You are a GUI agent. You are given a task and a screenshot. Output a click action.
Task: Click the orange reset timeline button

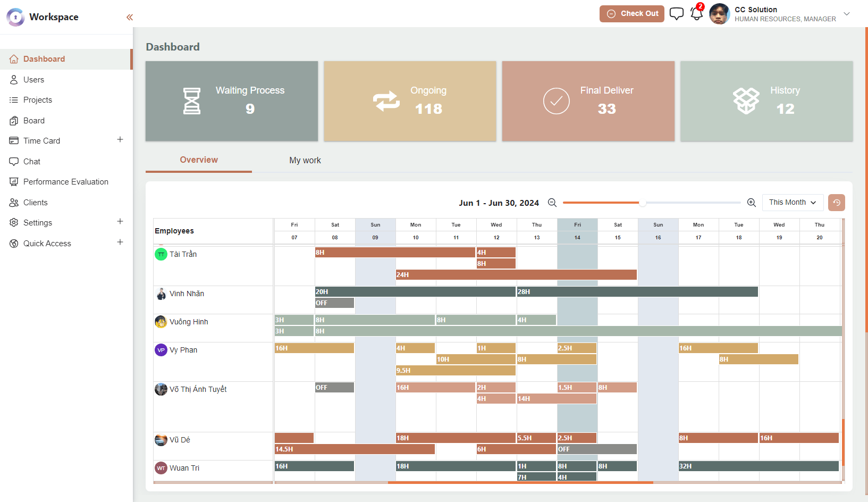tap(837, 203)
